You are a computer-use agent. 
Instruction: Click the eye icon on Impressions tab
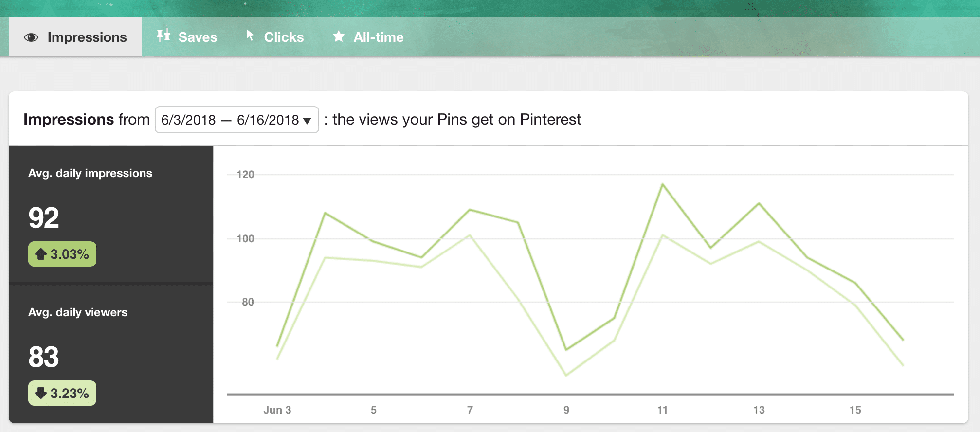click(x=31, y=37)
